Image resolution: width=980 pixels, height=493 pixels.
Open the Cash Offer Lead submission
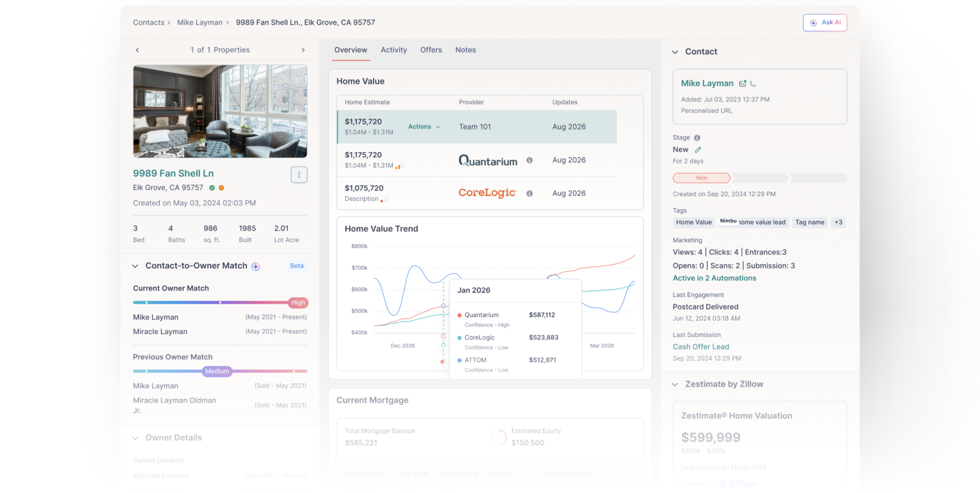point(700,347)
